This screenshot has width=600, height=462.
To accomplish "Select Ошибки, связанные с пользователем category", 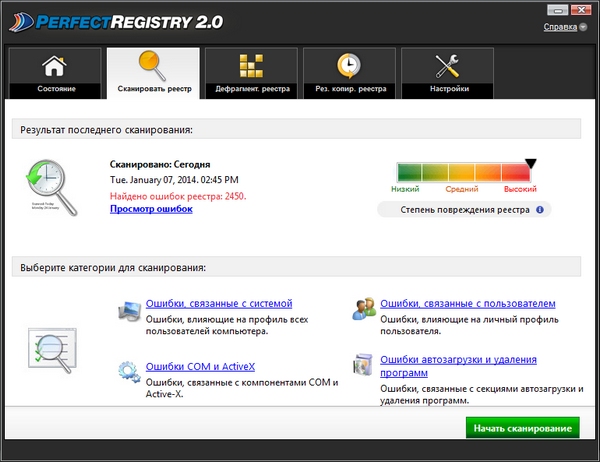I will [467, 303].
